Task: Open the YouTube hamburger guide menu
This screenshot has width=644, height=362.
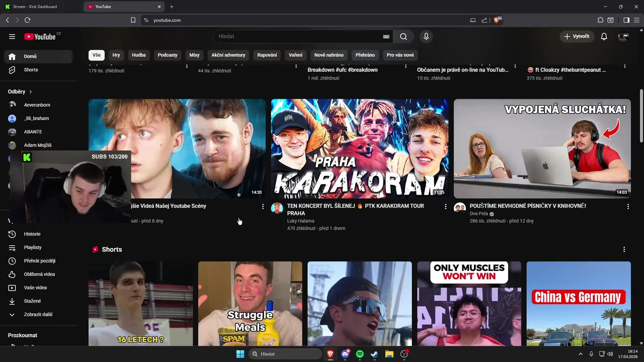Action: pos(12,37)
